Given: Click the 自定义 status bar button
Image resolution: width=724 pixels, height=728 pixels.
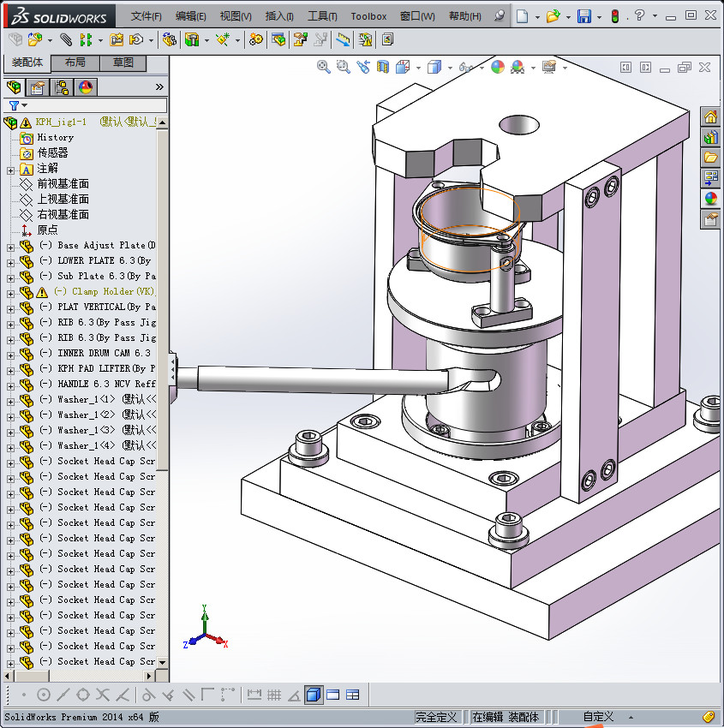Looking at the screenshot, I should [598, 717].
